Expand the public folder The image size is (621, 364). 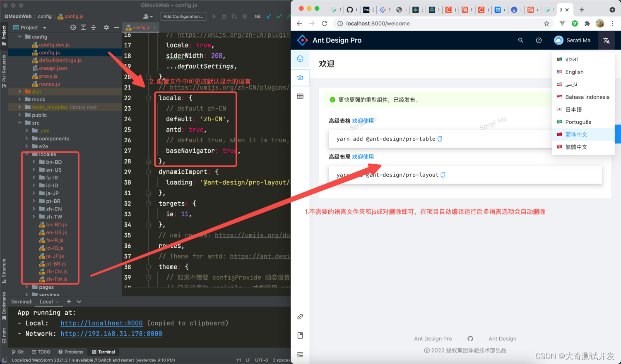click(20, 115)
